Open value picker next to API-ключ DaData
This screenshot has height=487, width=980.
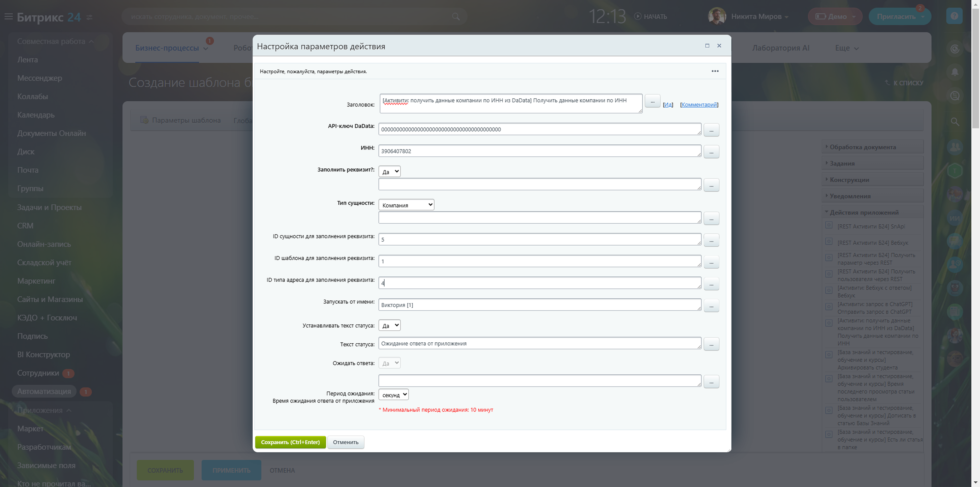(x=711, y=130)
